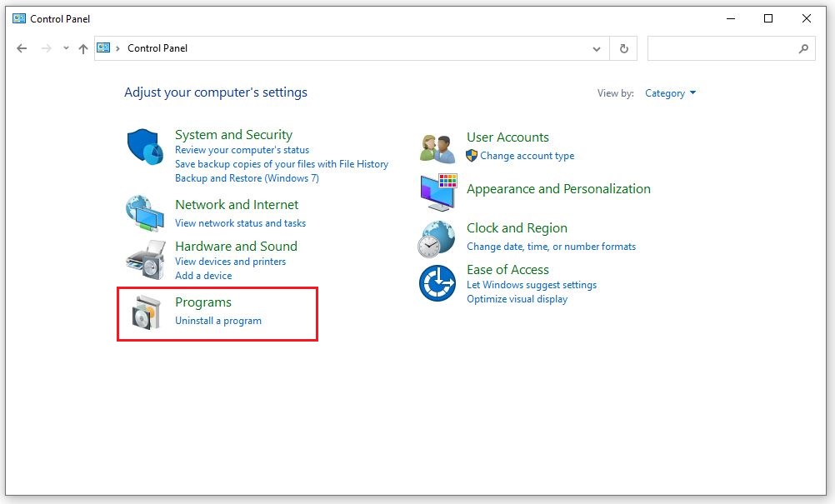Expand the address bar history dropdown
The width and height of the screenshot is (835, 504).
(597, 48)
